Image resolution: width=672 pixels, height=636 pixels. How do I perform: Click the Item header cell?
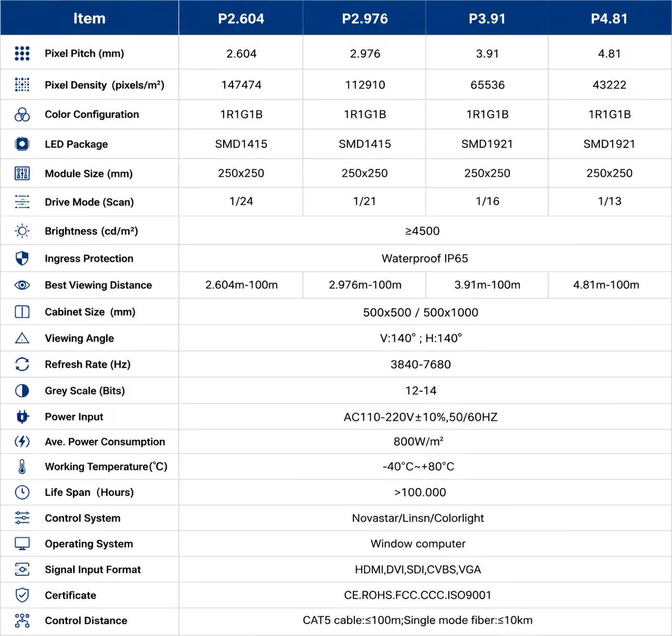(89, 18)
